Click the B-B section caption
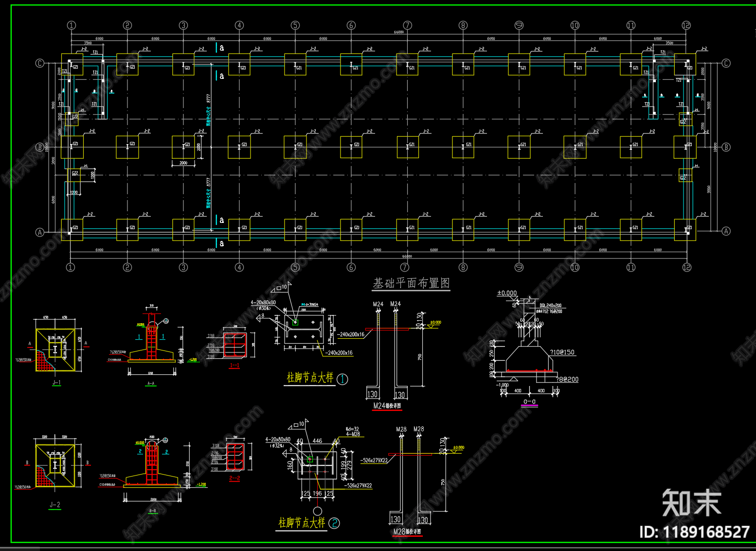This screenshot has width=756, height=551. pyautogui.click(x=152, y=511)
